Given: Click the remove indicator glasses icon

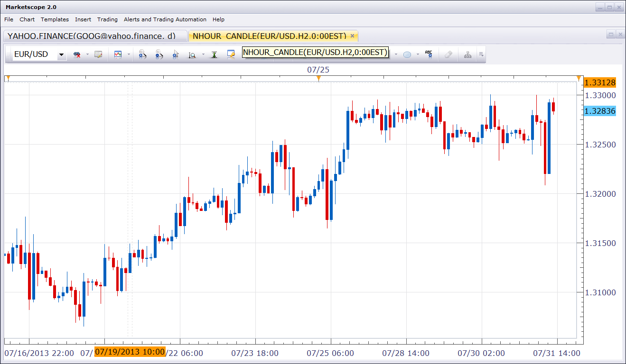Looking at the screenshot, I should pos(76,55).
